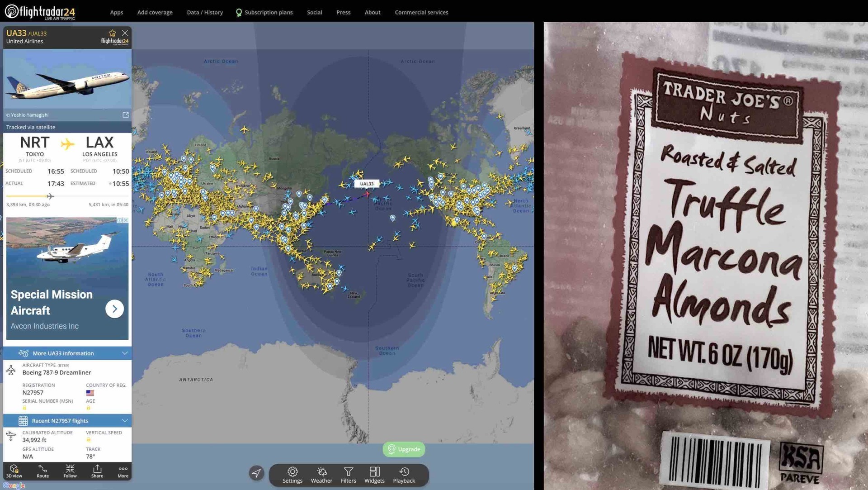
Task: Favorite flight UA33 with star icon
Action: click(112, 33)
